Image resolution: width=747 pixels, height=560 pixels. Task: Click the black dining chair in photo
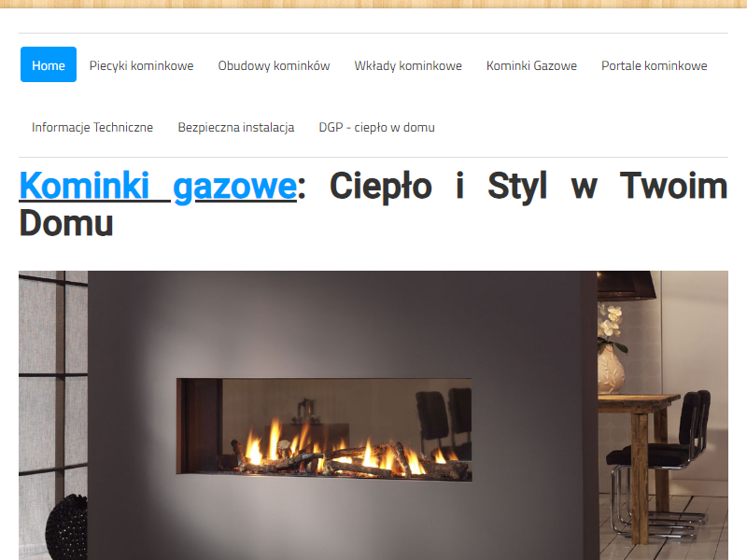click(660, 464)
